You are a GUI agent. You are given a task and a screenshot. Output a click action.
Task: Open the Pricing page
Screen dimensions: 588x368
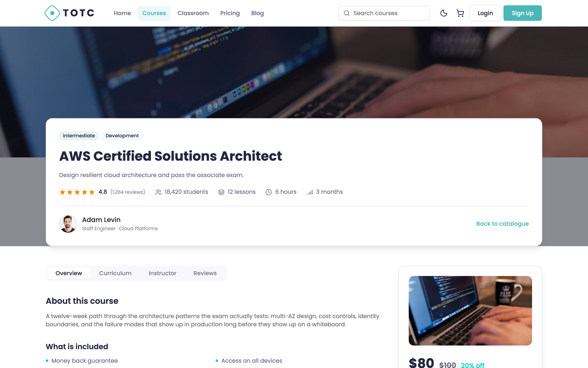tap(230, 13)
